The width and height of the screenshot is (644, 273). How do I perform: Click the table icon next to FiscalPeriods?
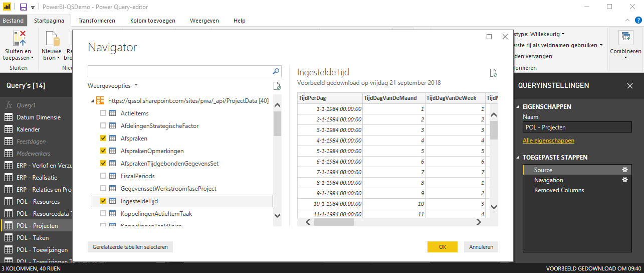[x=113, y=176]
